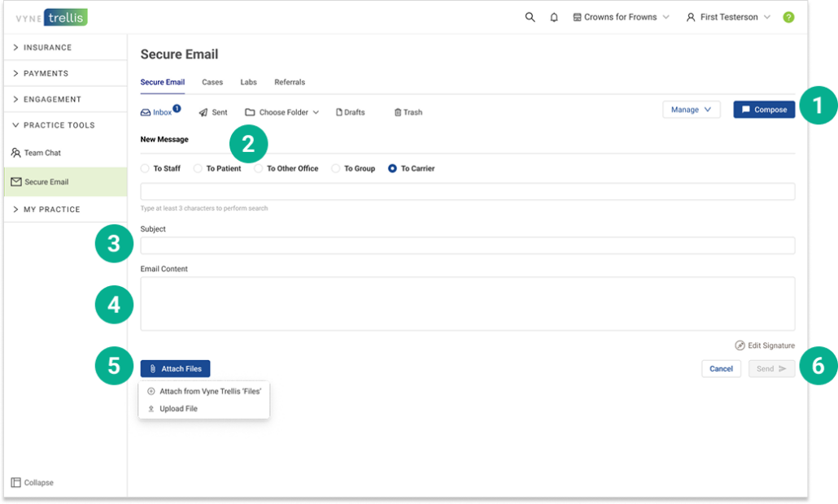Click Edit Signature pencil icon

pos(740,345)
